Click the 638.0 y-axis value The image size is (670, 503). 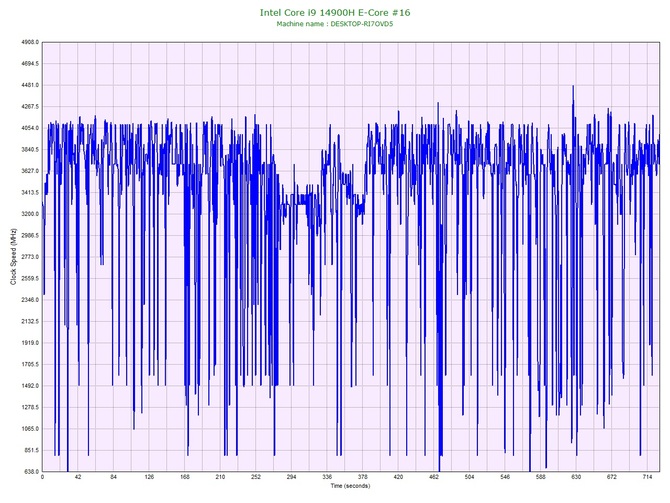coord(31,472)
